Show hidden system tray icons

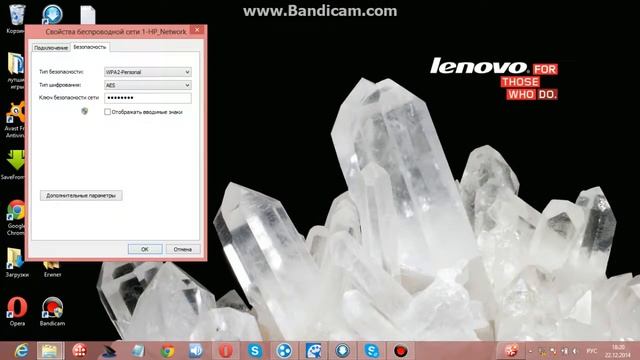click(x=530, y=351)
